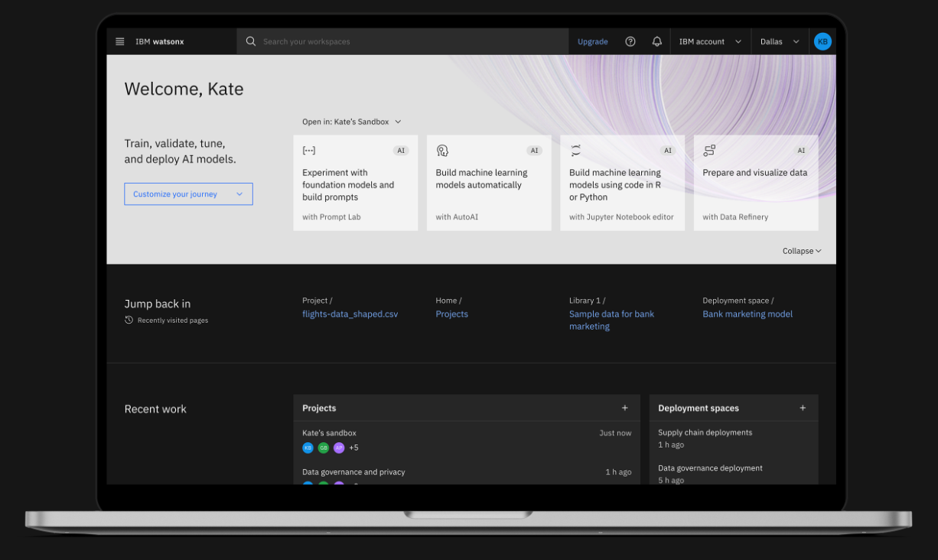Open the Dallas region dropdown
Viewport: 938px width, 560px height.
tap(780, 42)
